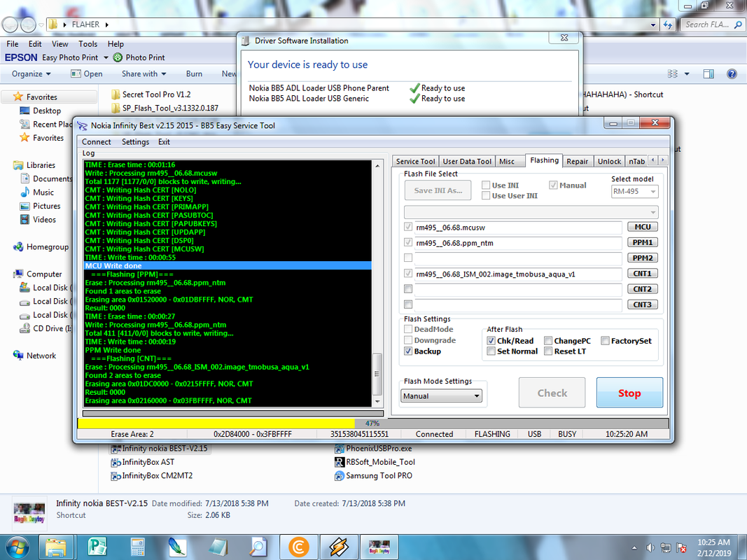Click the nTab tab scroll right arrow
This screenshot has width=747, height=560.
[x=663, y=160]
